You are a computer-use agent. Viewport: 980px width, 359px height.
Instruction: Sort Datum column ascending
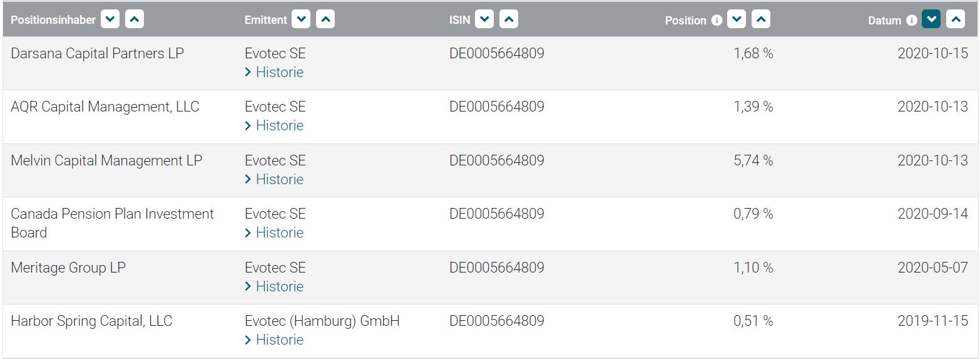coord(956,19)
